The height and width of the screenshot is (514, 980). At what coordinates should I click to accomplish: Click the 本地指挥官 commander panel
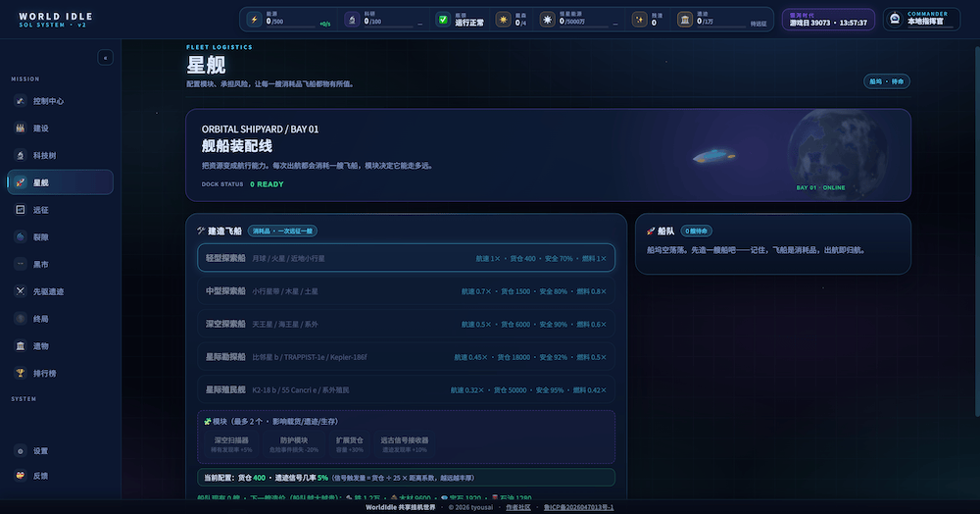[922, 20]
